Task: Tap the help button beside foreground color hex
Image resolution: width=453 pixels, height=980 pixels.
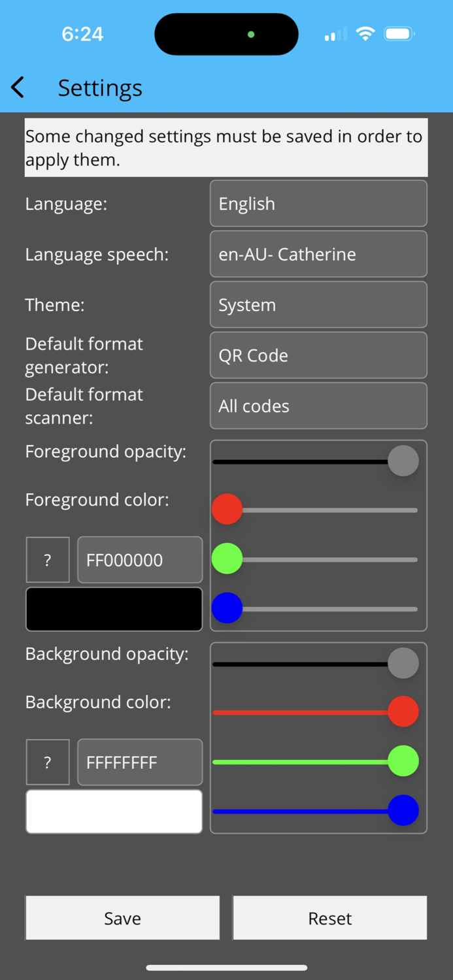Action: pyautogui.click(x=47, y=559)
